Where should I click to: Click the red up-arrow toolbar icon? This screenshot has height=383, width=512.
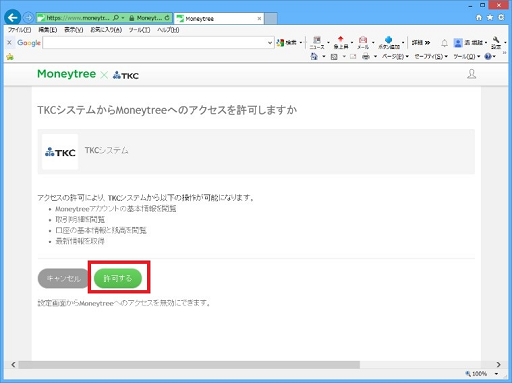click(x=340, y=43)
